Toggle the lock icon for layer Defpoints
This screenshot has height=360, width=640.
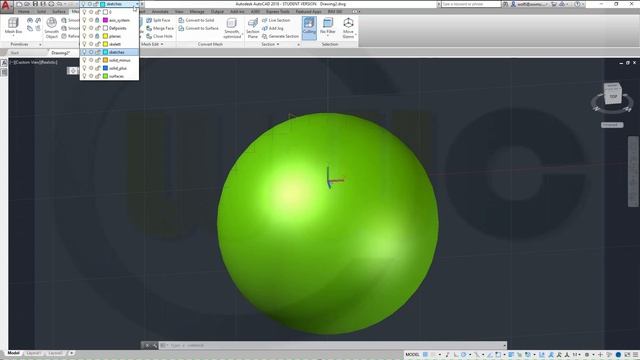click(x=98, y=28)
